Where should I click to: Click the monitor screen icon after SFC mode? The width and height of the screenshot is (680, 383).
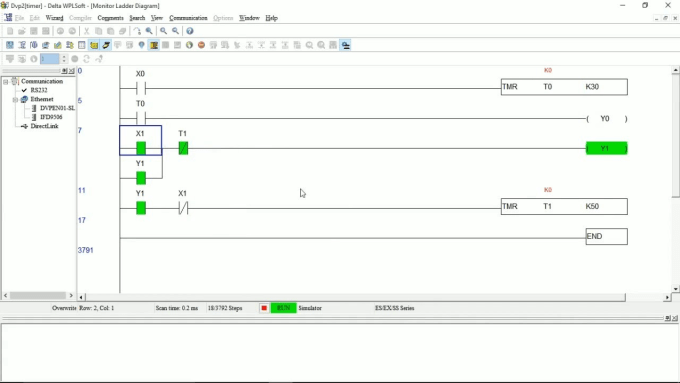click(46, 45)
